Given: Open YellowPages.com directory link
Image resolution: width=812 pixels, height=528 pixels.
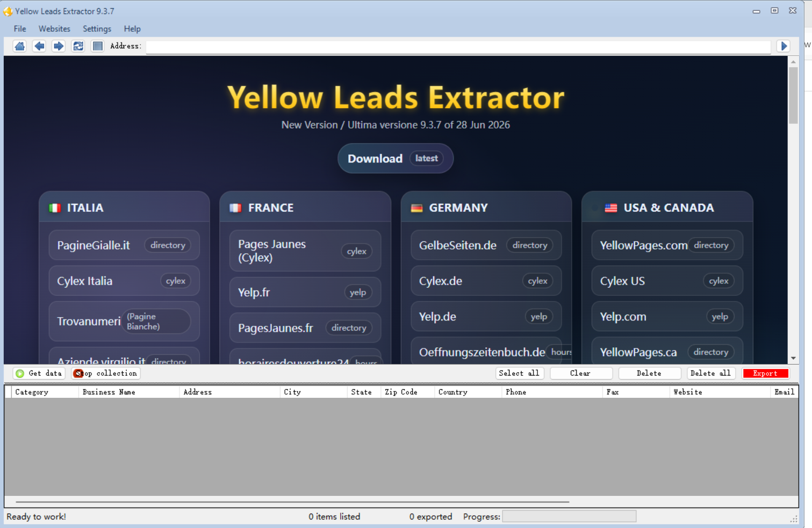Looking at the screenshot, I should click(667, 245).
